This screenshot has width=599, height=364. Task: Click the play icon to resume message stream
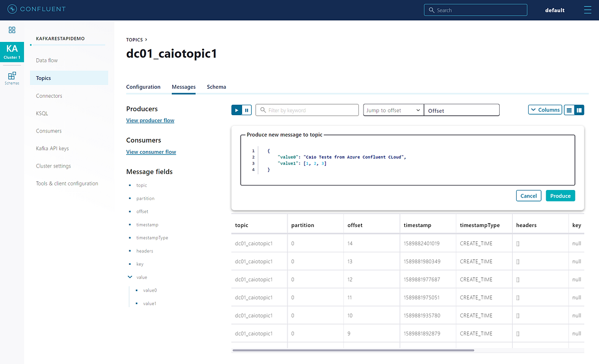pos(236,110)
